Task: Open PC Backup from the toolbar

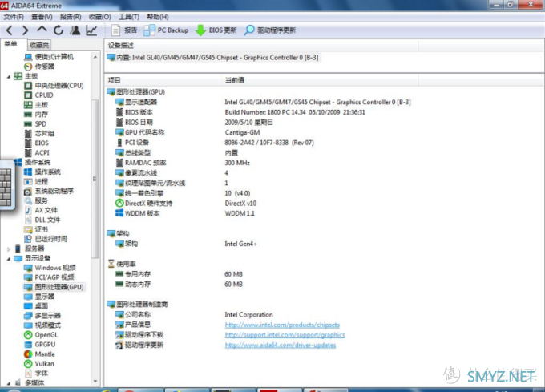Action: (x=166, y=30)
